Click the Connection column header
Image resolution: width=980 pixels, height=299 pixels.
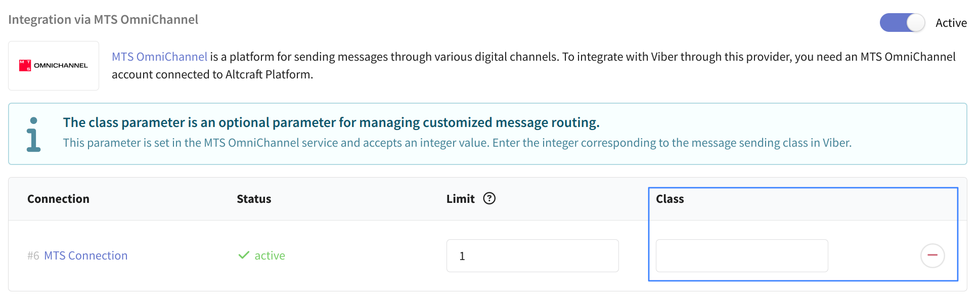tap(58, 199)
